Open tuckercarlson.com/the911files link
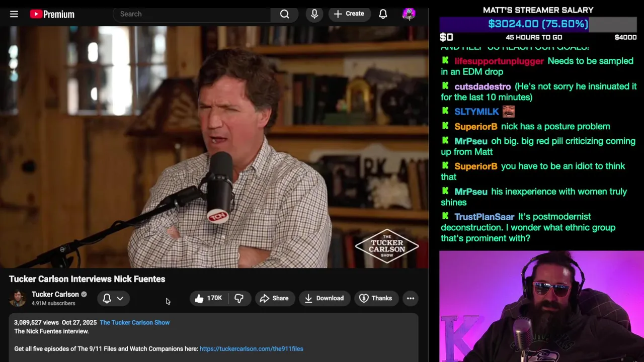The image size is (644, 362). click(252, 348)
